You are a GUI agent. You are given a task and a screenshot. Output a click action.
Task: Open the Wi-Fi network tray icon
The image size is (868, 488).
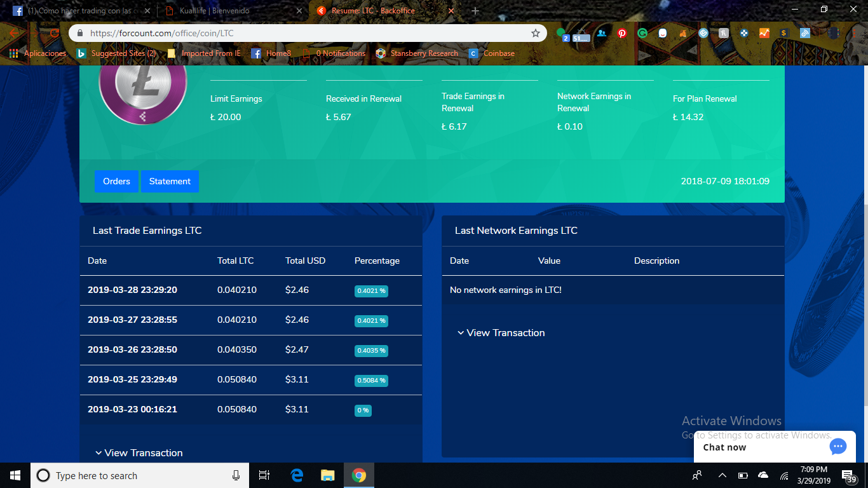784,475
